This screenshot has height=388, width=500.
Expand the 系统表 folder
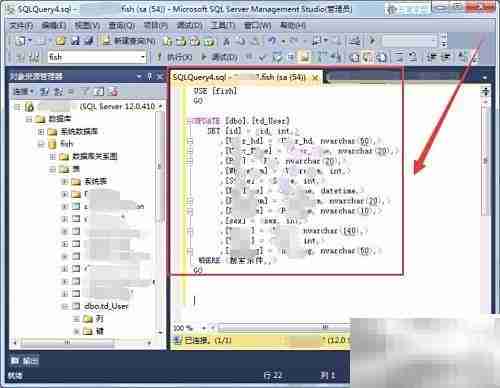coord(65,182)
